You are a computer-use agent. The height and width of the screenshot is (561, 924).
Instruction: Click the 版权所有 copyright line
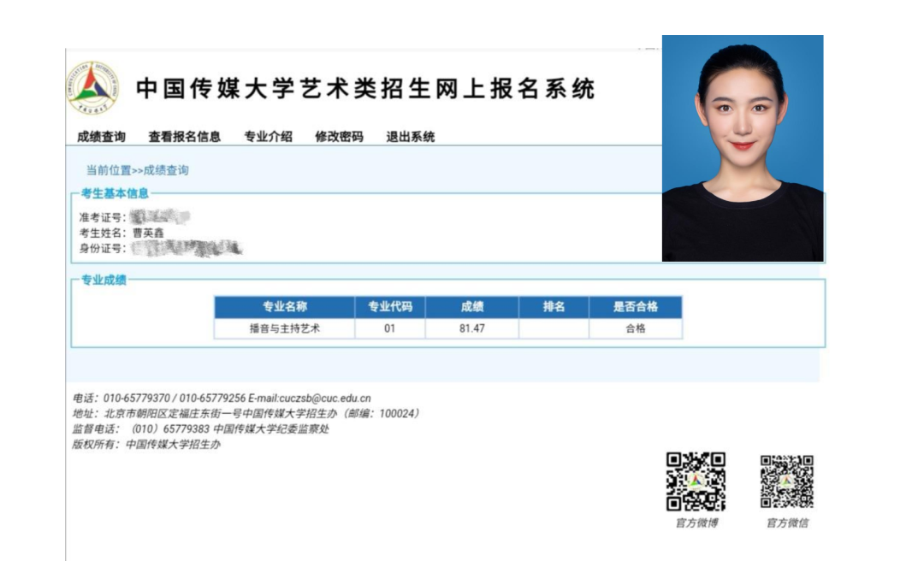pyautogui.click(x=146, y=445)
